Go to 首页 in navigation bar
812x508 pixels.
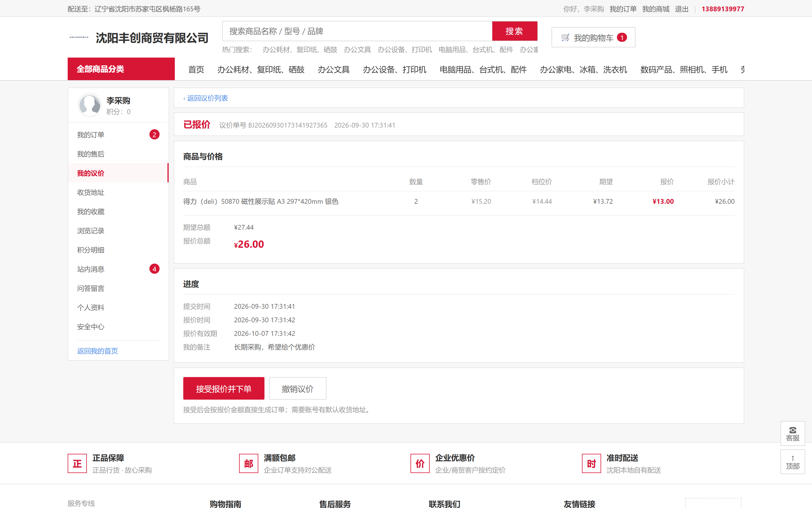point(196,69)
